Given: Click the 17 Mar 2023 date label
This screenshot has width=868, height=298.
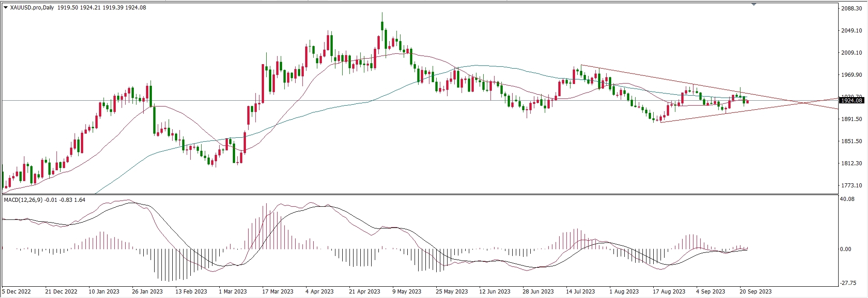Looking at the screenshot, I should click(x=278, y=291).
